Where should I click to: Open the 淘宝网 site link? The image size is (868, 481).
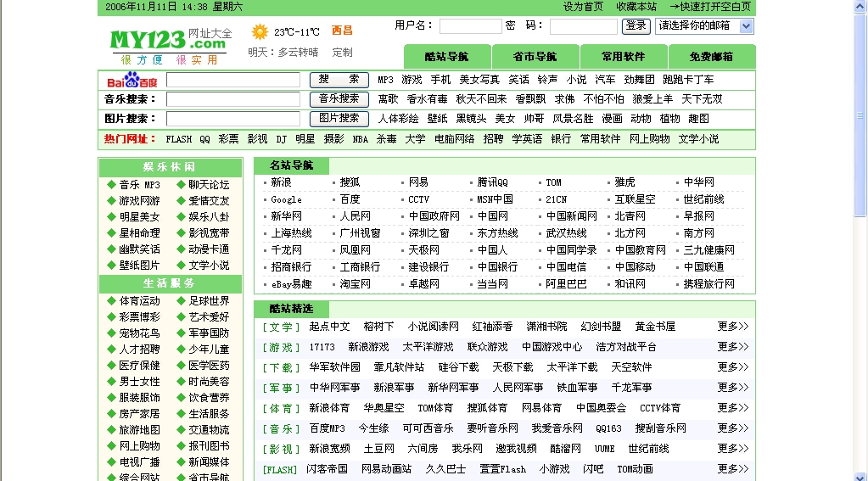[355, 284]
